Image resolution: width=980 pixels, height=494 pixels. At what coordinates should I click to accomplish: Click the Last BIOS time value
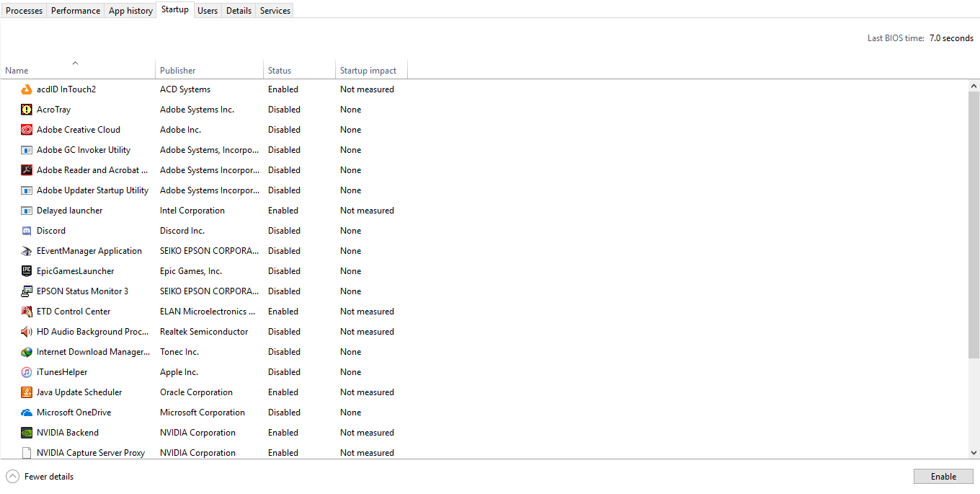point(951,38)
